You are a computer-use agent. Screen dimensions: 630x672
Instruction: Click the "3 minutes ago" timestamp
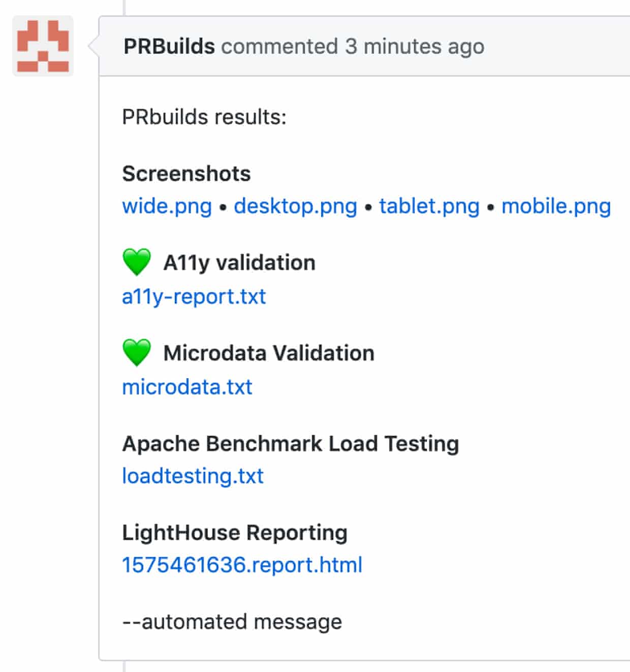415,46
